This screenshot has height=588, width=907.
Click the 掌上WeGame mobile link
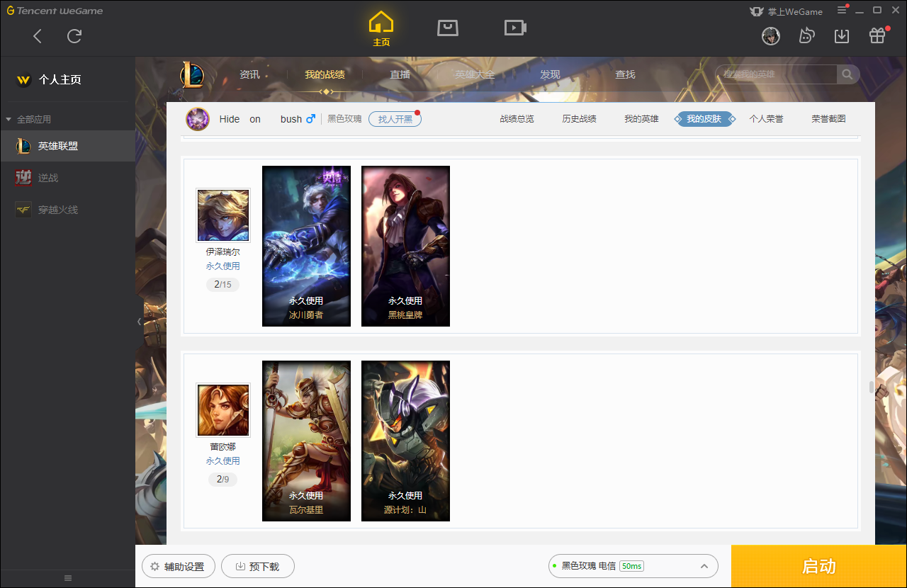(786, 11)
